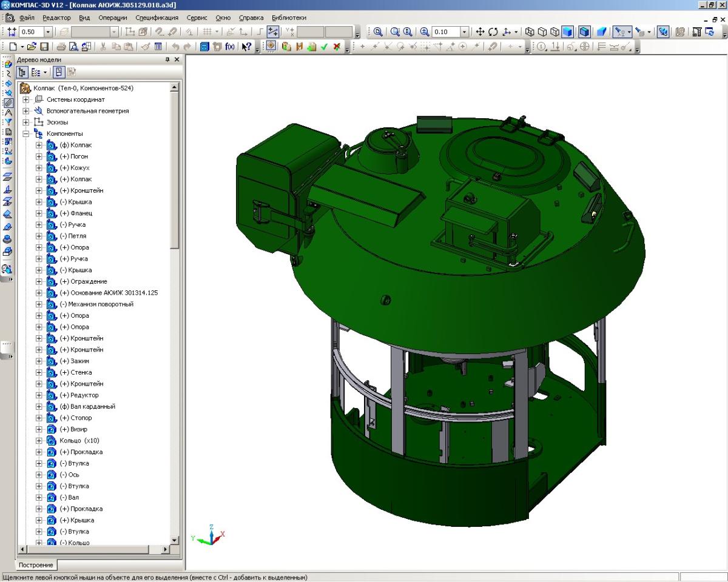Screen dimensions: 728x582
Task: Collapse the Компоненты tree node
Action: click(x=26, y=133)
